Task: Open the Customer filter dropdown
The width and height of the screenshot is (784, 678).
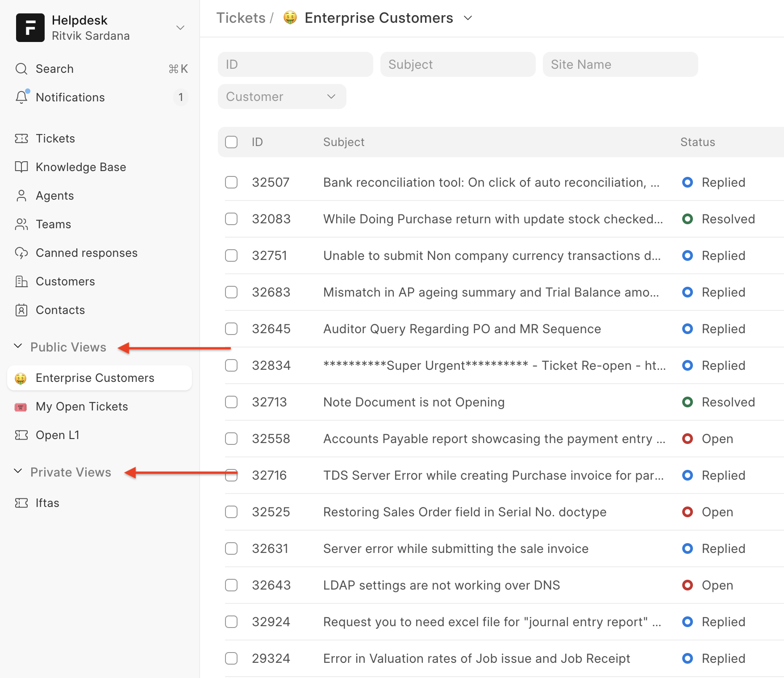Action: click(282, 96)
